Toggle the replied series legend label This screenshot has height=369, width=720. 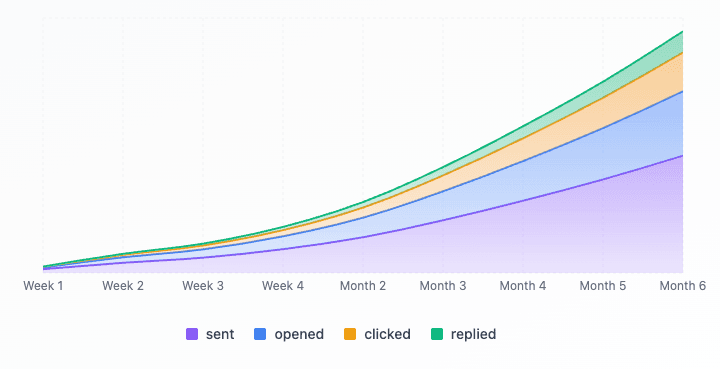coord(473,334)
